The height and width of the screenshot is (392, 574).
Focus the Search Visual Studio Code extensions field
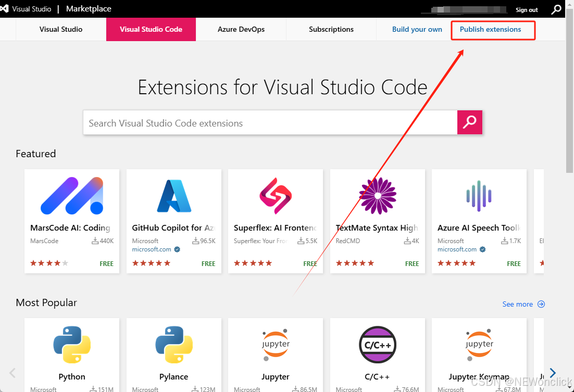coord(270,123)
